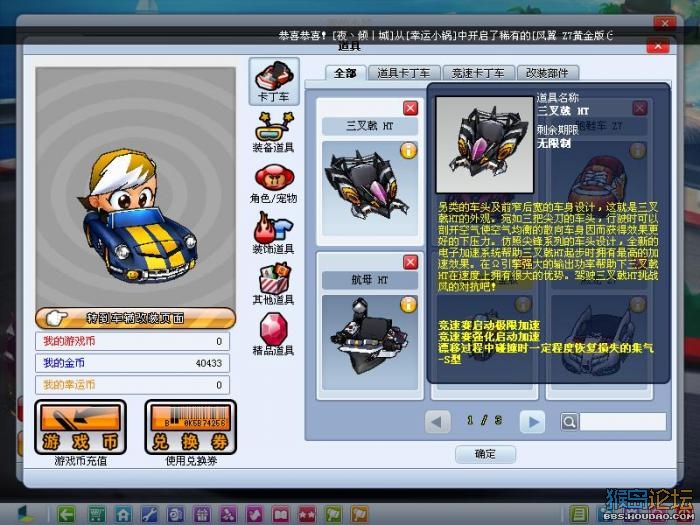Open the green flag icon
The image size is (700, 525).
pyautogui.click(x=333, y=514)
